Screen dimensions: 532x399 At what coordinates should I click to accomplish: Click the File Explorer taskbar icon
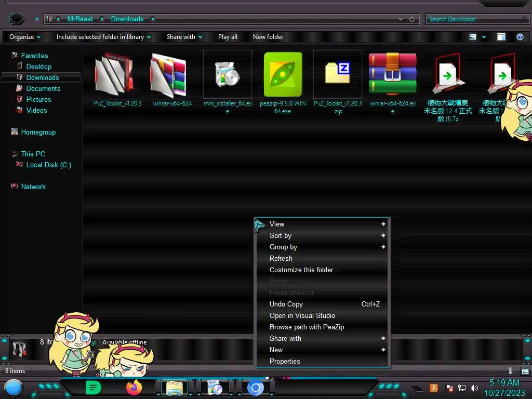(175, 388)
